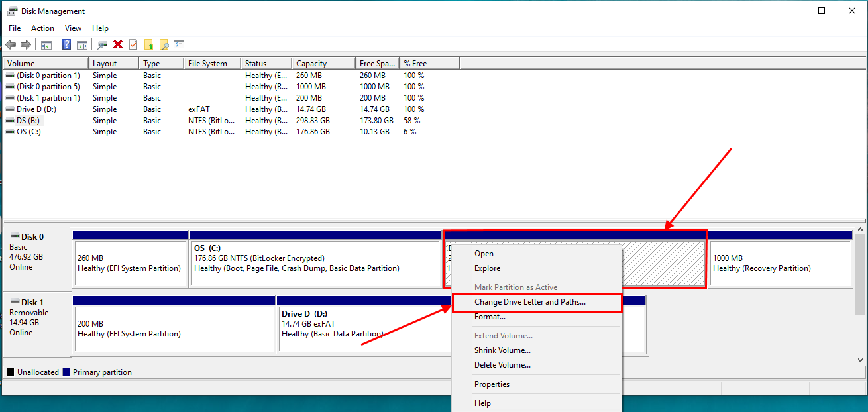Viewport: 868px width, 412px height.
Task: Sort by the Type column header
Action: click(162, 64)
